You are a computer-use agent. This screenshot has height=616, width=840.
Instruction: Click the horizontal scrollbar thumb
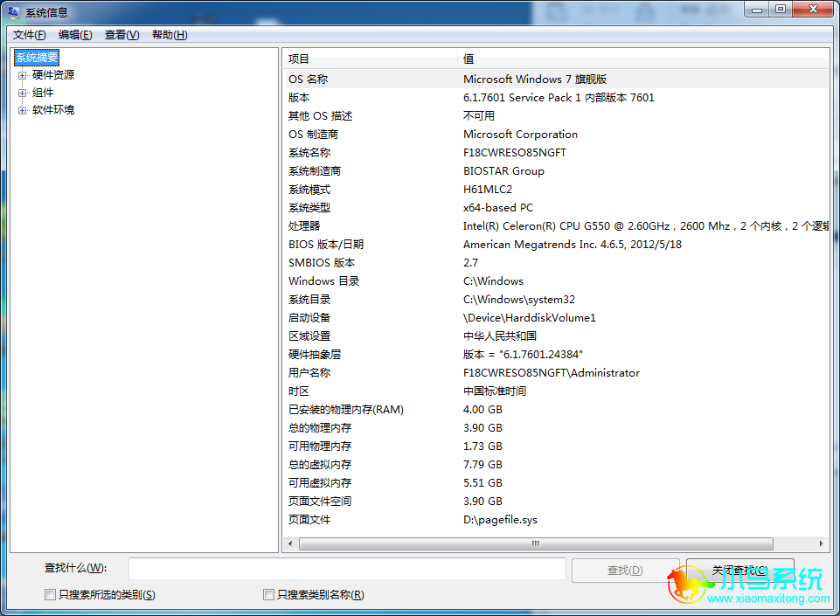point(536,543)
